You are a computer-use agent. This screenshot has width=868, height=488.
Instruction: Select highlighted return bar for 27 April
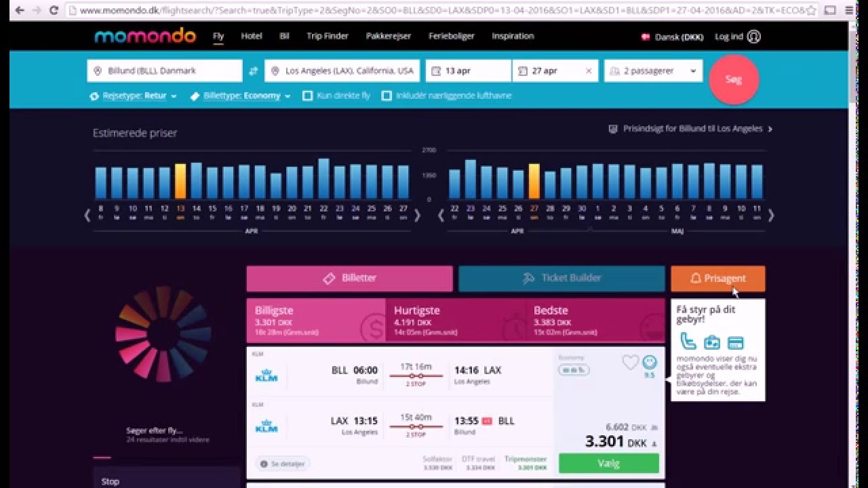(534, 181)
